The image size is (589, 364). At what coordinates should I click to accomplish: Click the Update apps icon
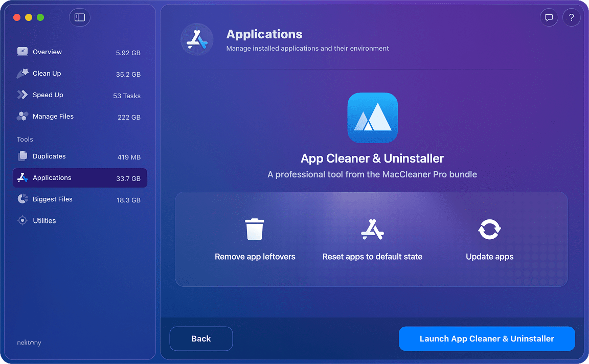489,229
